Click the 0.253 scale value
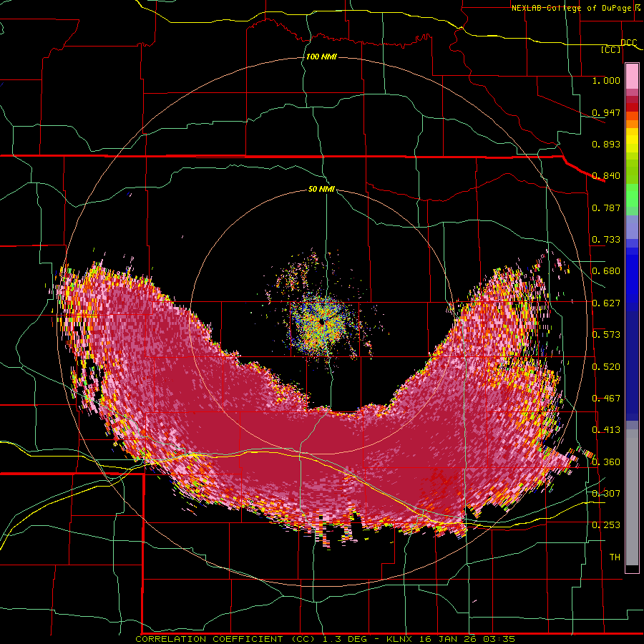 (606, 525)
